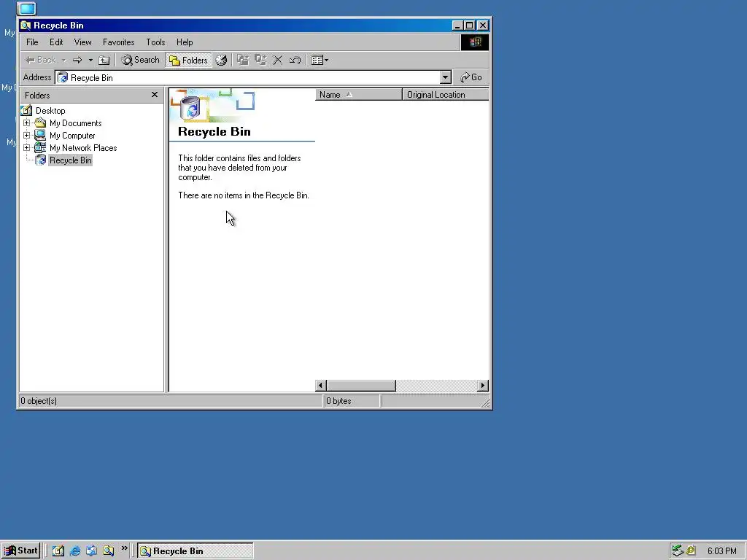Open the Tools menu
The height and width of the screenshot is (560, 747).
pyautogui.click(x=155, y=42)
